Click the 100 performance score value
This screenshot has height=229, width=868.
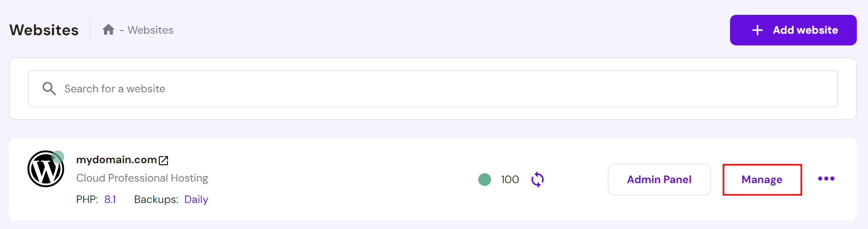pyautogui.click(x=510, y=180)
